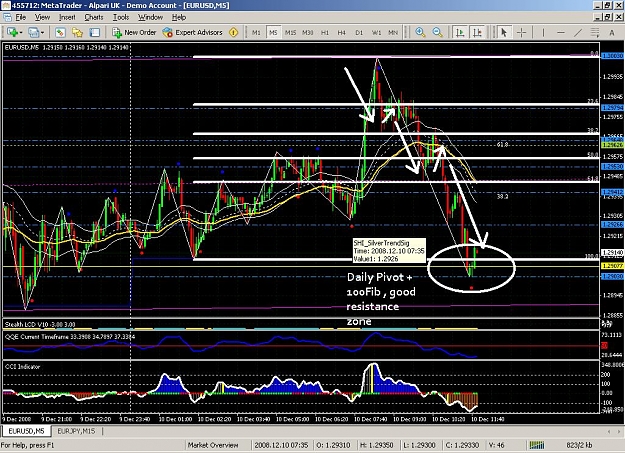
Task: Toggle the Chart Shift icon
Action: coord(477,32)
